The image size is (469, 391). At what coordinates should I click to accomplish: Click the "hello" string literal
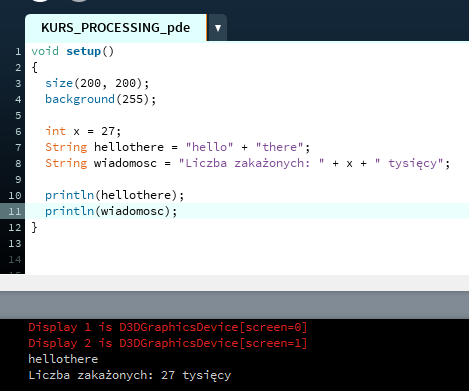click(209, 147)
